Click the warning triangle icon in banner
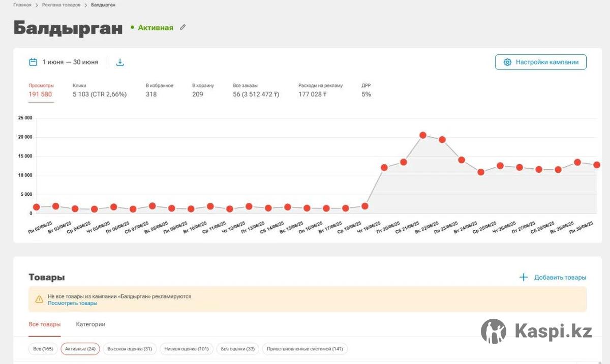Image resolution: width=610 pixels, height=364 pixels. (39, 299)
